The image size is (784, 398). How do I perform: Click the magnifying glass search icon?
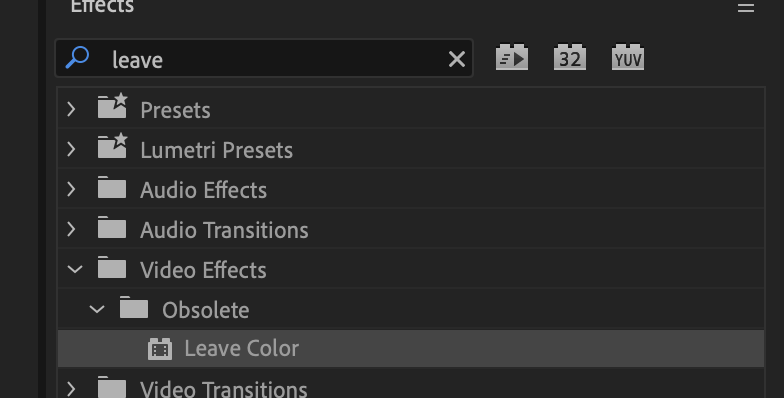click(78, 58)
